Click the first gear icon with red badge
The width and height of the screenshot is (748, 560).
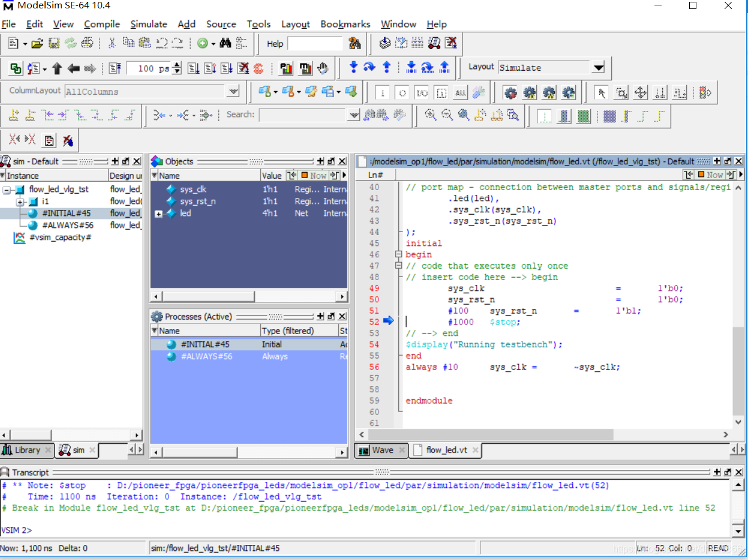click(x=510, y=92)
